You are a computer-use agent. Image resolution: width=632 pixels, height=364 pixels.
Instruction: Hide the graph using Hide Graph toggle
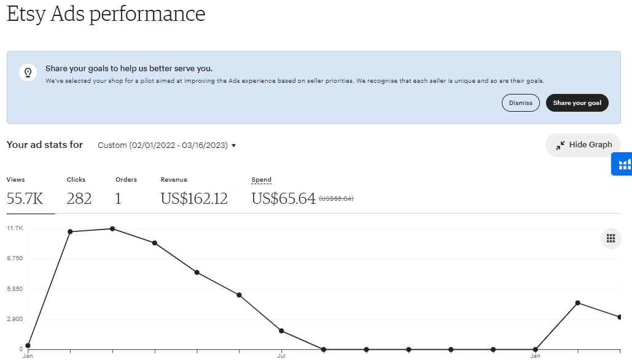coord(582,145)
